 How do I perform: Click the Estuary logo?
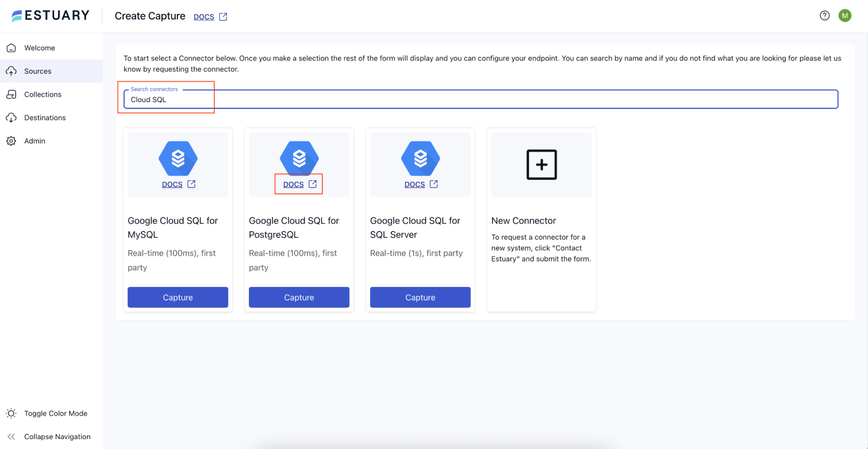tap(50, 16)
